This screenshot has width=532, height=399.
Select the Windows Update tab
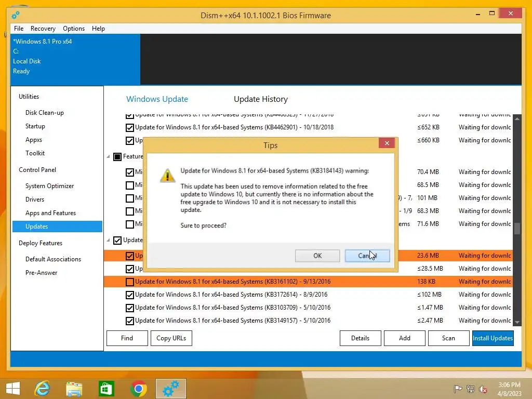tap(157, 99)
